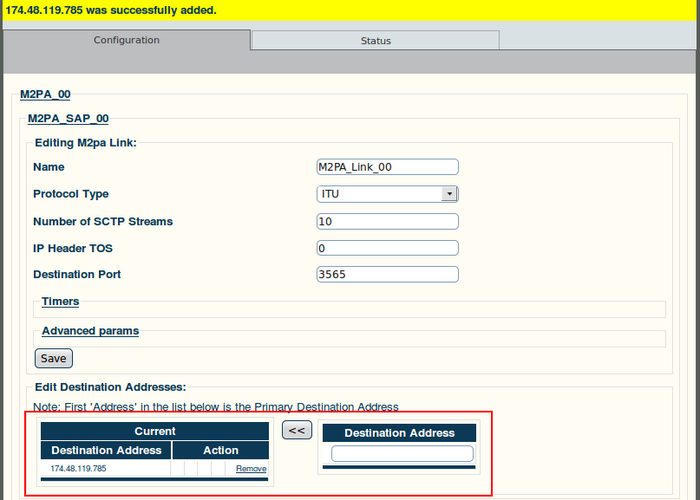Click the Current table header
Viewport: 700px width, 500px height.
tap(155, 431)
